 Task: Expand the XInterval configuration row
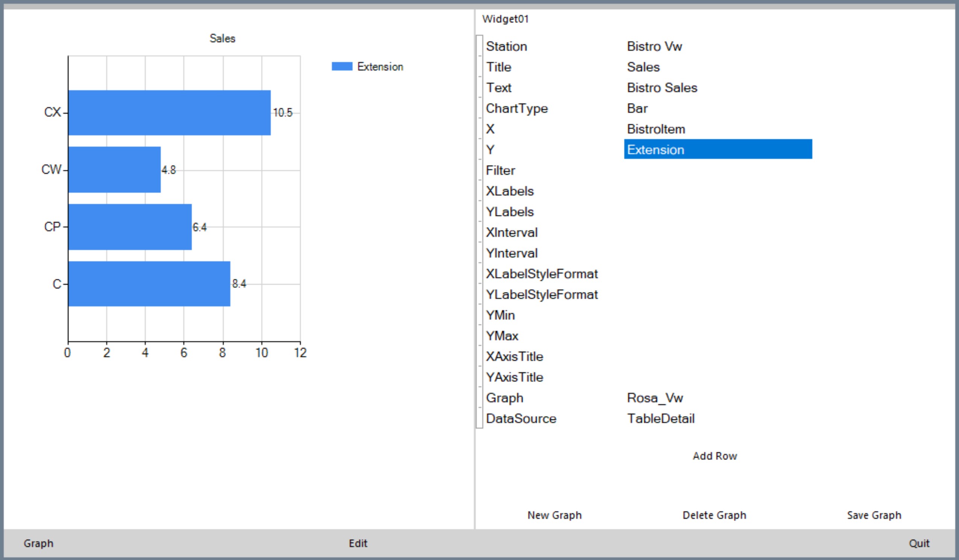click(479, 232)
